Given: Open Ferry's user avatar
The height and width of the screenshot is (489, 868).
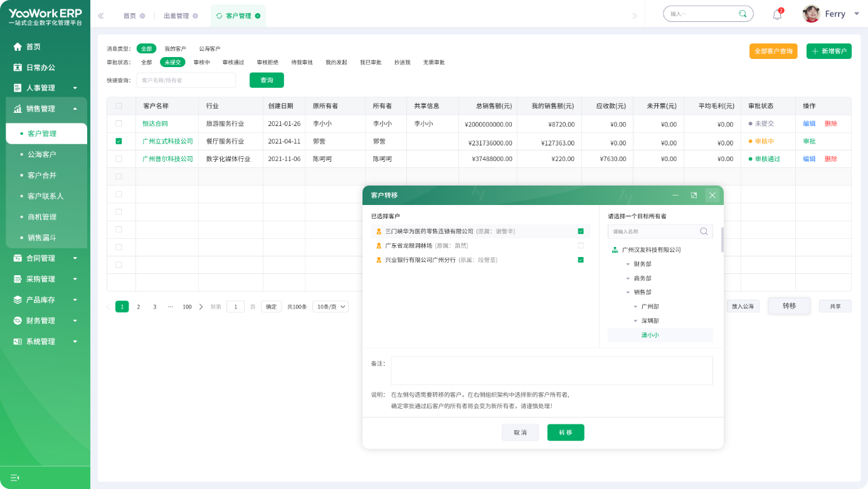Looking at the screenshot, I should pos(812,14).
